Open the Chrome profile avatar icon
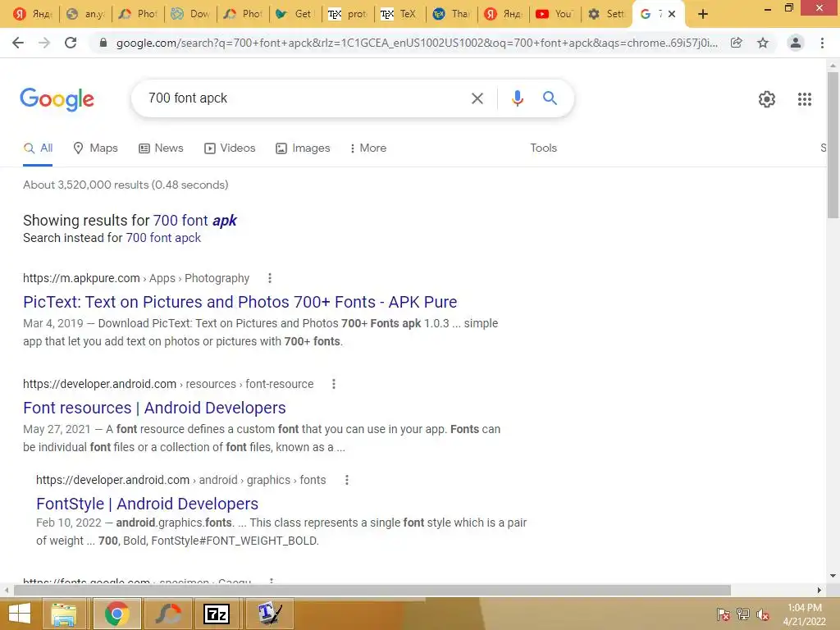 [796, 43]
